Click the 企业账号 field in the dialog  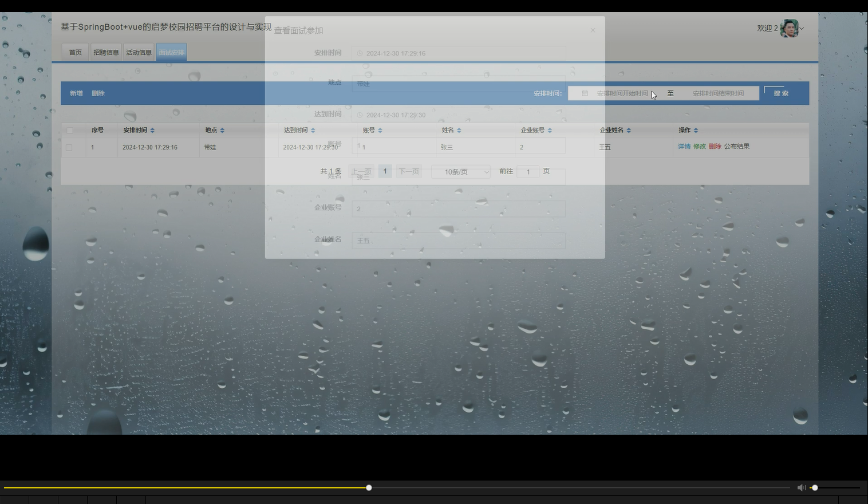[x=459, y=208]
